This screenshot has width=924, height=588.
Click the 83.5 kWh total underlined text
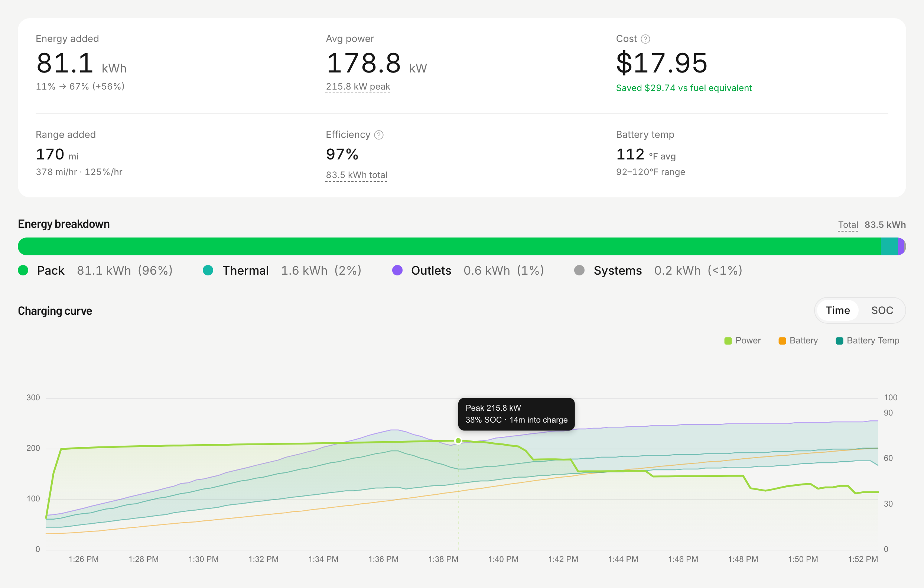(357, 175)
